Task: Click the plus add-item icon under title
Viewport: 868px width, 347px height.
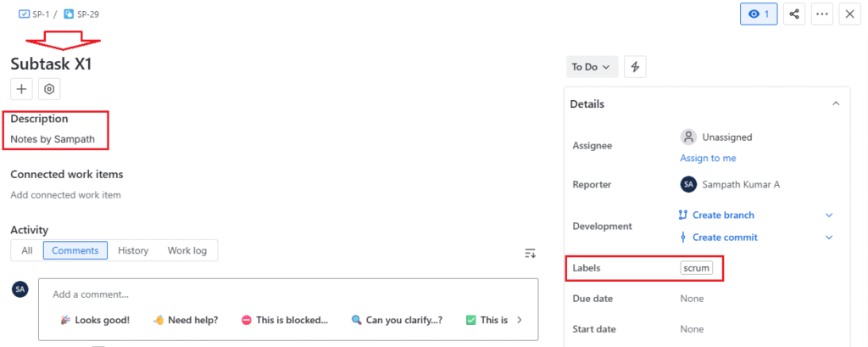Action: coord(22,89)
